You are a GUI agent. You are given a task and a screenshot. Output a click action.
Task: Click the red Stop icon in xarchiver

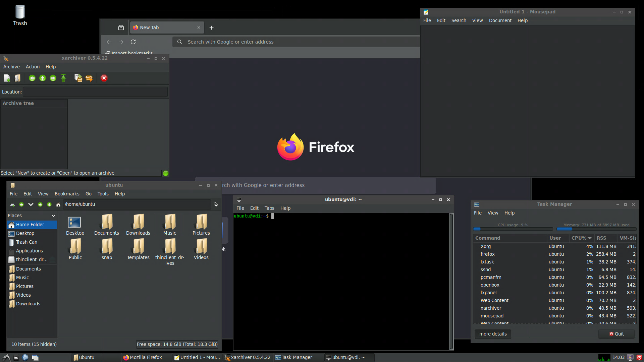[104, 78]
